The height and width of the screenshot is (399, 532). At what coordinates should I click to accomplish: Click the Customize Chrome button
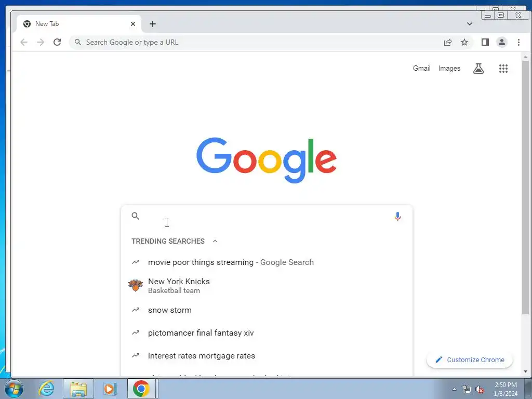tap(470, 360)
